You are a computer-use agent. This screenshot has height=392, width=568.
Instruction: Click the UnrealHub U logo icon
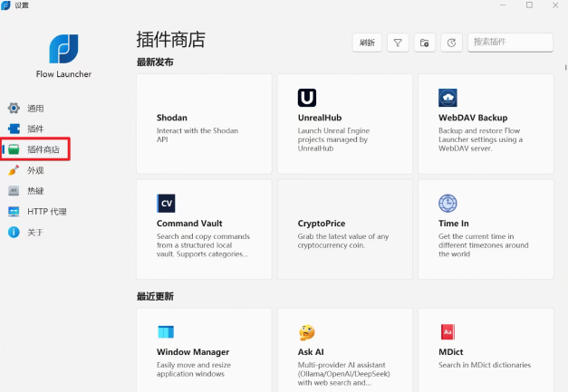[x=307, y=98]
